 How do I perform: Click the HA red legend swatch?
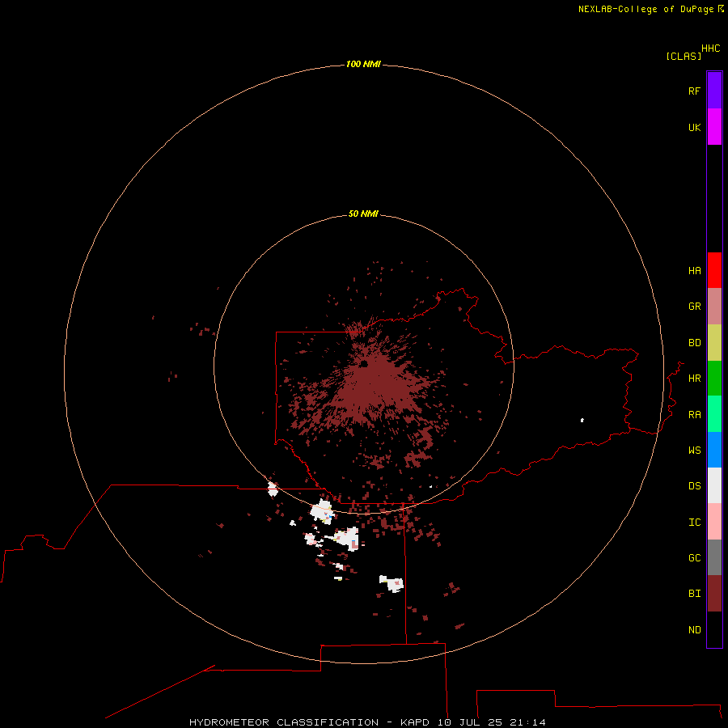pos(714,270)
